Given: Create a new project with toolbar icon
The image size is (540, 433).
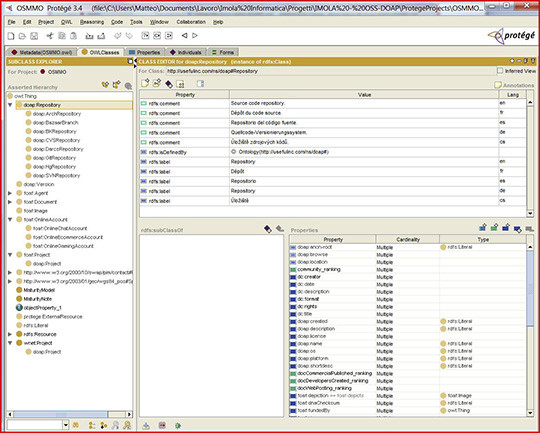Looking at the screenshot, I should coord(11,36).
